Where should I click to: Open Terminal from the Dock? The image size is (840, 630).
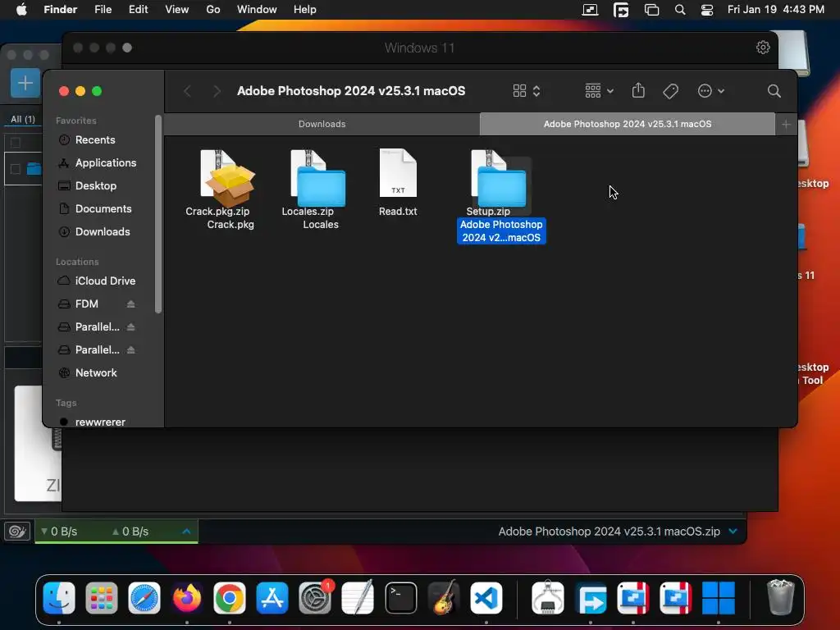click(x=400, y=597)
